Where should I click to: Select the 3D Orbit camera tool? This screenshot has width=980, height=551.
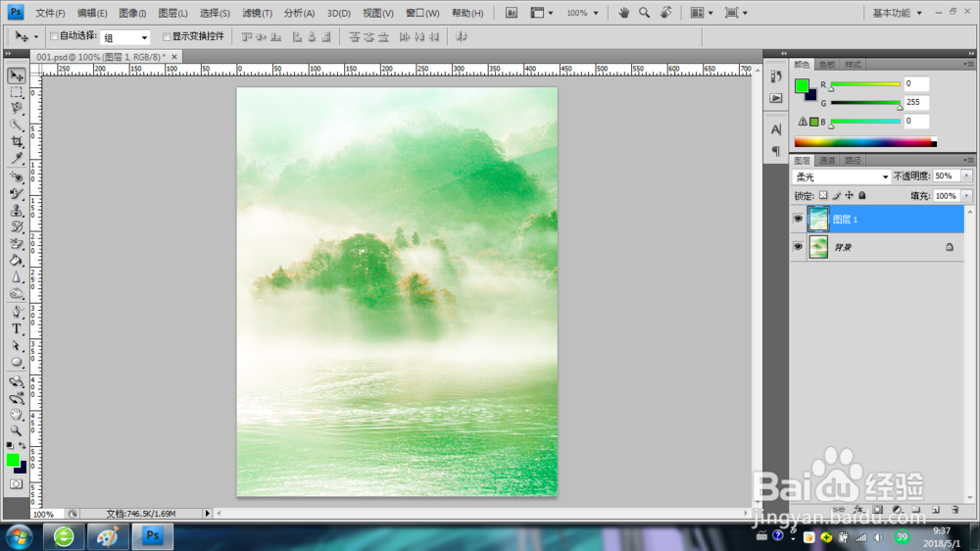click(17, 398)
